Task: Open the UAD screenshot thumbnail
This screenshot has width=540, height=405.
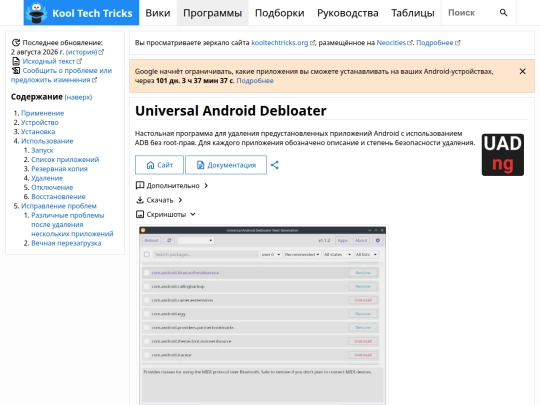Action: pyautogui.click(x=262, y=315)
